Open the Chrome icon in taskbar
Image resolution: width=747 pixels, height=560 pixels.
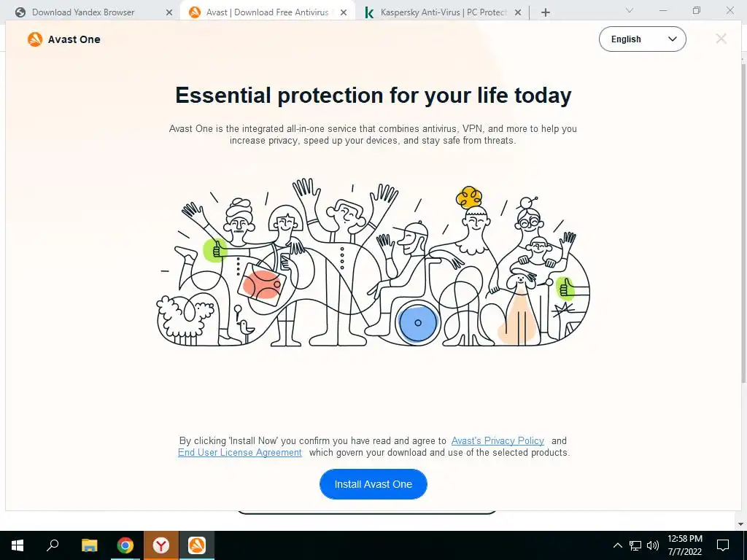click(125, 545)
